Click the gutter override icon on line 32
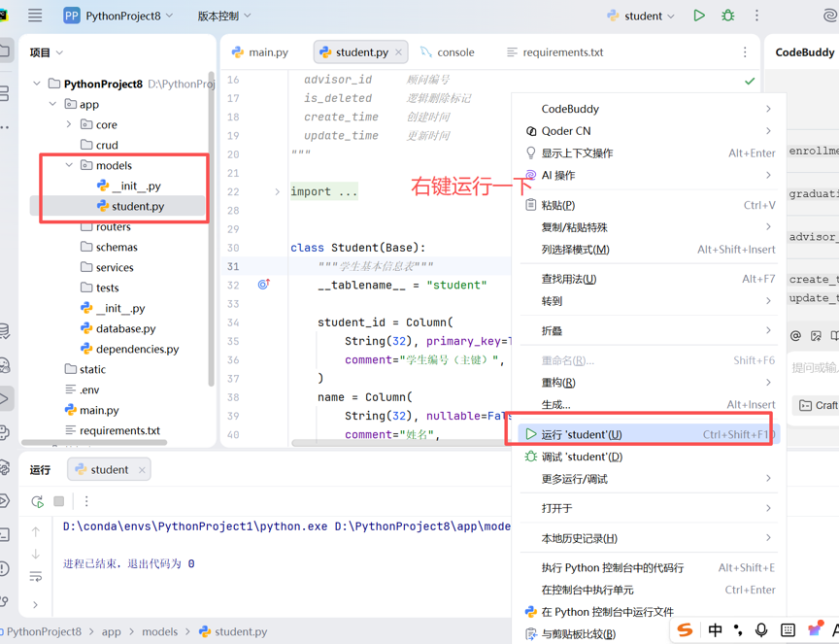This screenshot has height=644, width=839. [x=263, y=285]
